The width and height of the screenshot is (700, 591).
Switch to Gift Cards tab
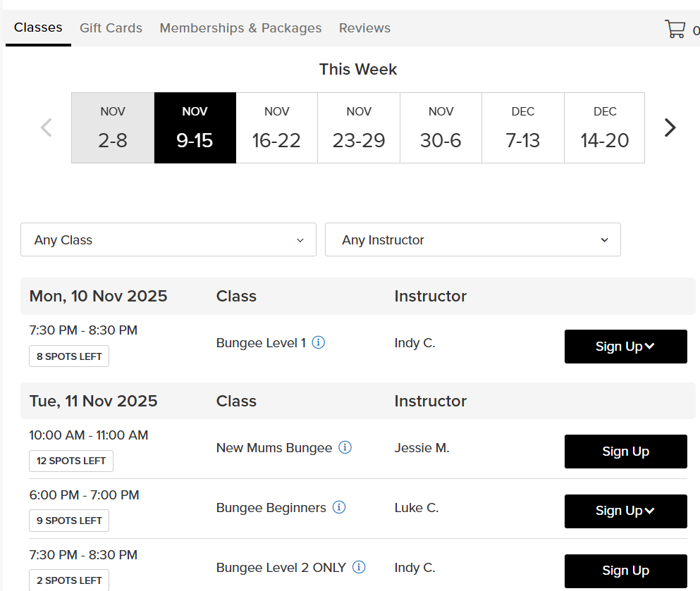111,28
